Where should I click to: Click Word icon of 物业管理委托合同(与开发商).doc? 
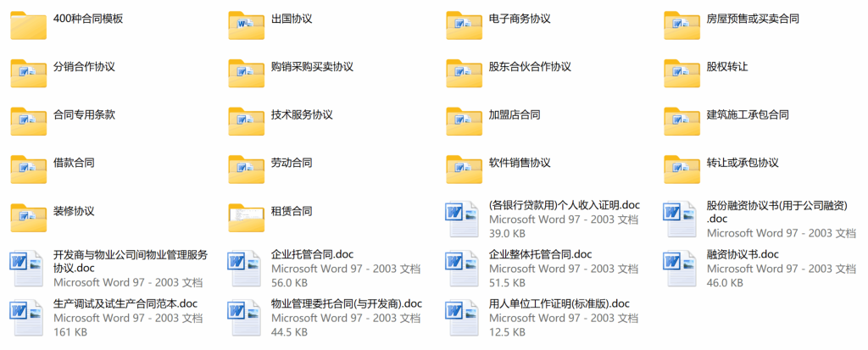[244, 318]
